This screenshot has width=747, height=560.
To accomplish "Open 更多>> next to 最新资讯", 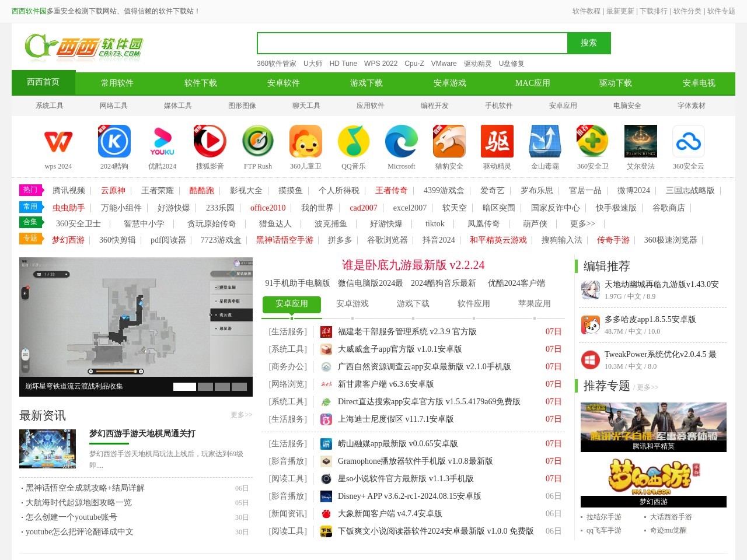I will point(241,415).
